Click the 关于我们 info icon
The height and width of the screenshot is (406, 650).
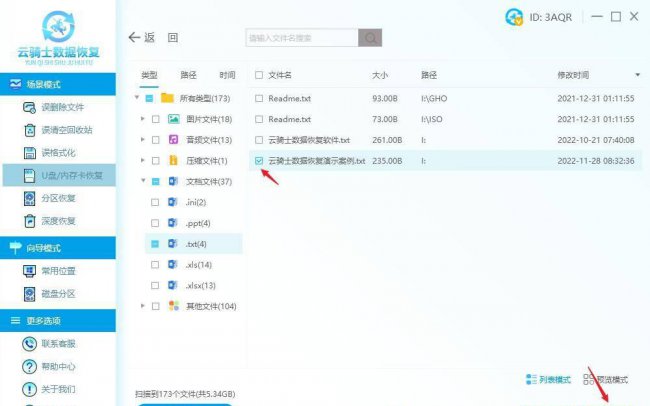coord(29,389)
